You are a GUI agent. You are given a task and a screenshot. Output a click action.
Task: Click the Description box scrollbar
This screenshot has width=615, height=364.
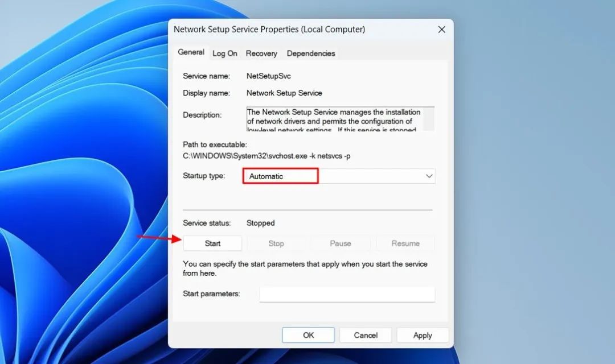point(429,119)
